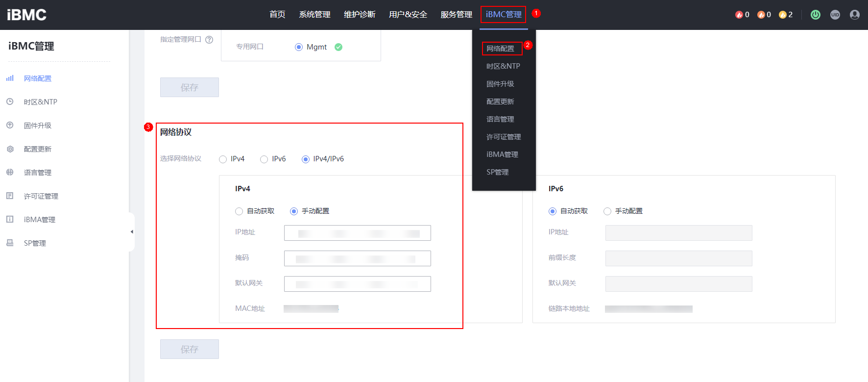Screen dimensions: 868x382
Task: Select IPv4/IPv6 network protocol radio
Action: click(306, 159)
